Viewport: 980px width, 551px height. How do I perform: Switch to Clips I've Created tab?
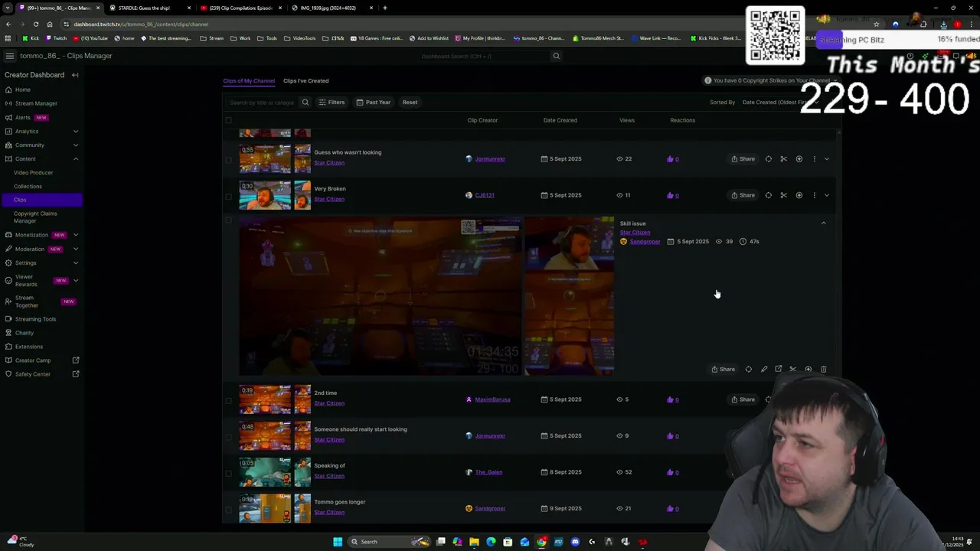[305, 80]
